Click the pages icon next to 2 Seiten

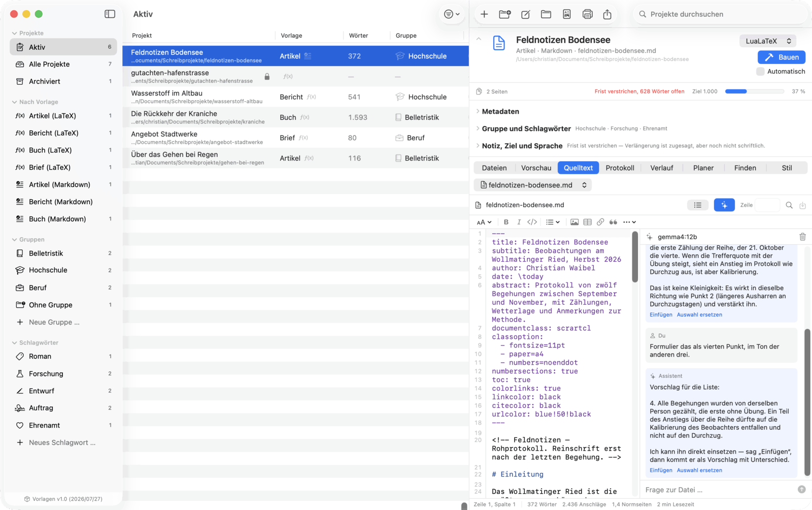pos(479,91)
